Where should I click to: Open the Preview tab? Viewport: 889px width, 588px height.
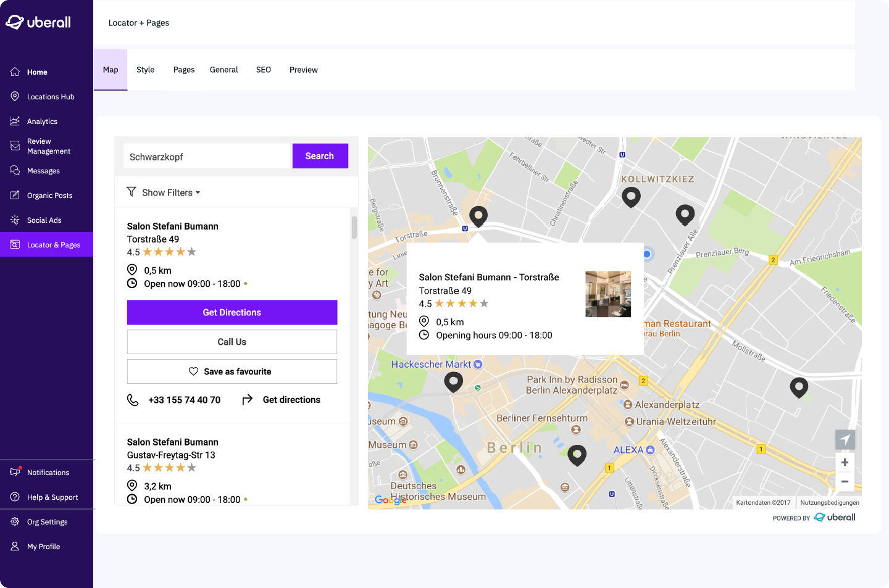click(303, 70)
